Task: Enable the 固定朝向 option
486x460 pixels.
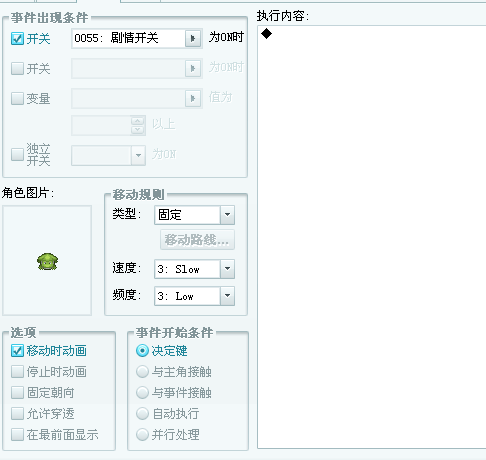Action: pyautogui.click(x=17, y=393)
